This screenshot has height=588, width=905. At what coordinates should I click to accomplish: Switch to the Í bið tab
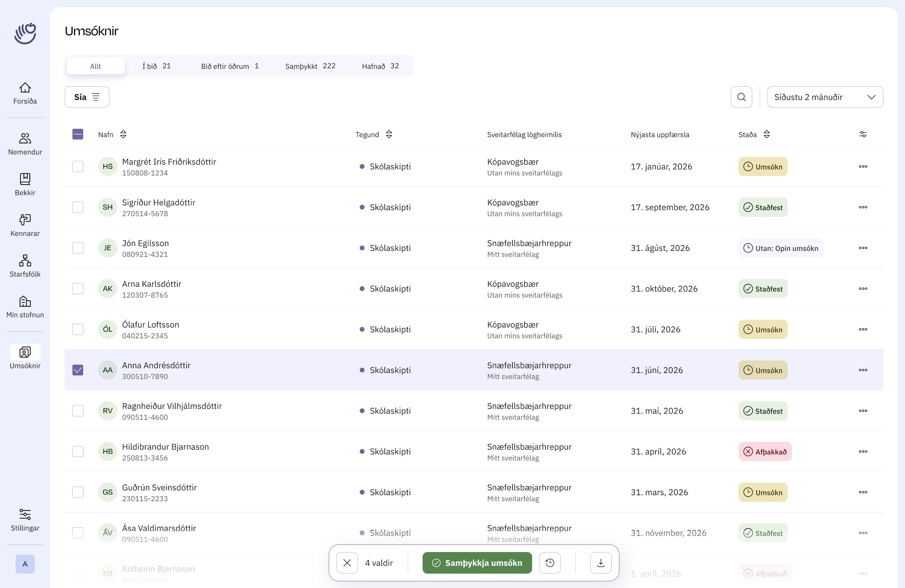156,66
